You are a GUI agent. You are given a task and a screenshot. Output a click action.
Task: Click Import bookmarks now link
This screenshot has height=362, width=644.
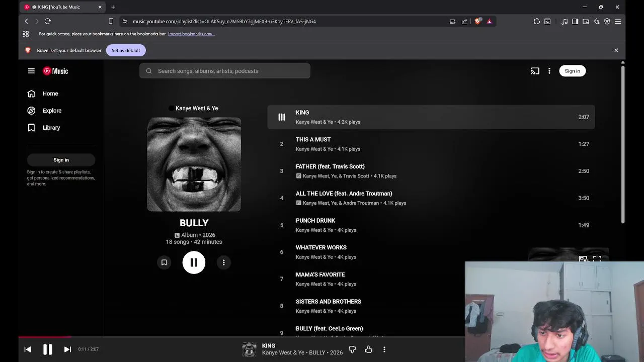click(x=191, y=34)
